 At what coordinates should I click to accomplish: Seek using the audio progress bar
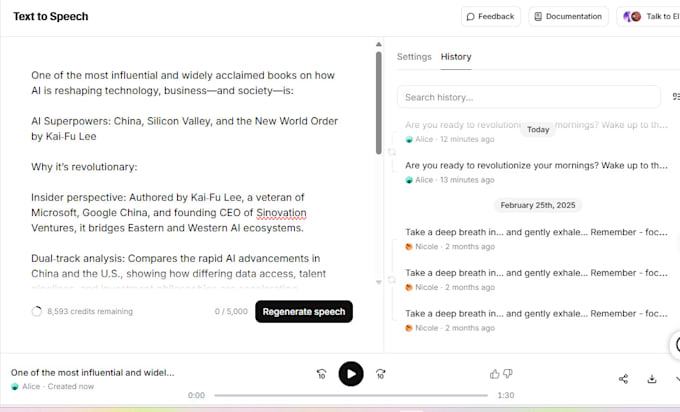click(350, 395)
